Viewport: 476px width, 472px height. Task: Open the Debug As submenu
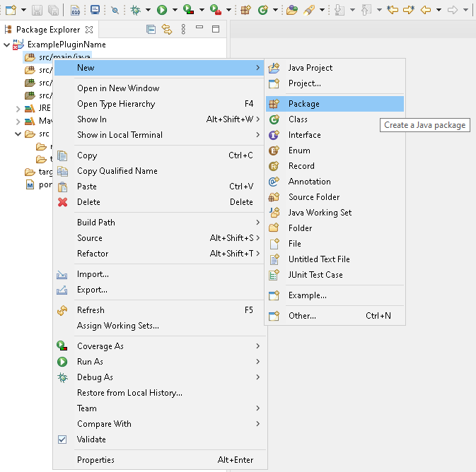(159, 377)
